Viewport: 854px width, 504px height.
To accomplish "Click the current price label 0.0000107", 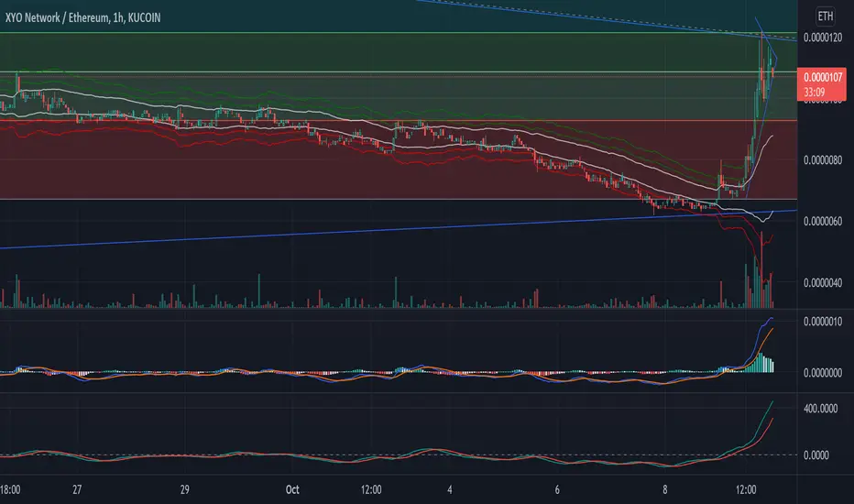I will point(823,77).
